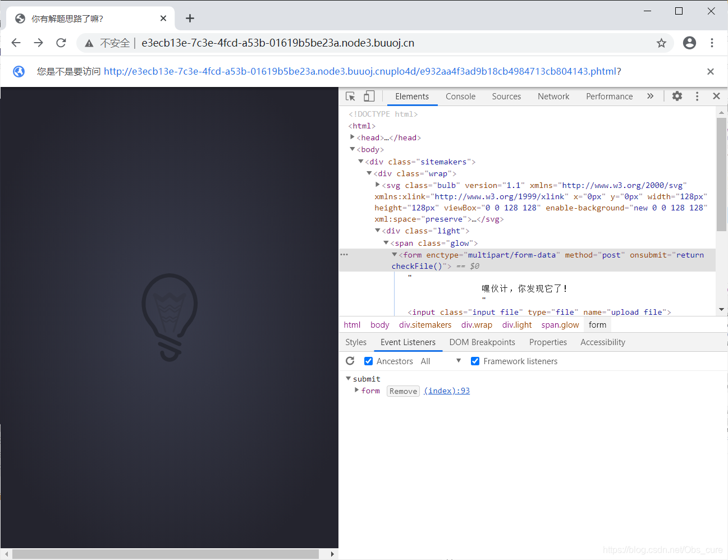Open the Styles tab

[x=356, y=342]
